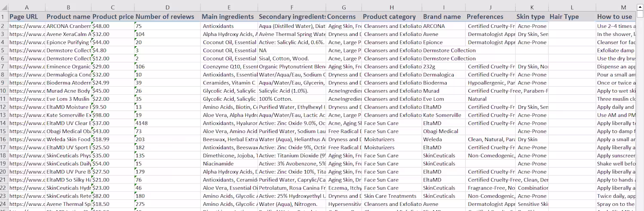
Task: Select the main ingredient cell 'Niacinamide'
Action: 230,163
